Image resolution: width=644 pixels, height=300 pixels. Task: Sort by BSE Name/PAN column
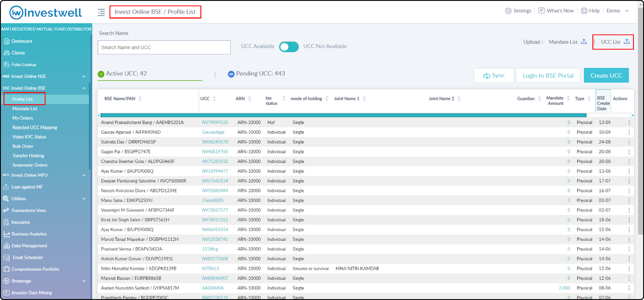pyautogui.click(x=140, y=99)
